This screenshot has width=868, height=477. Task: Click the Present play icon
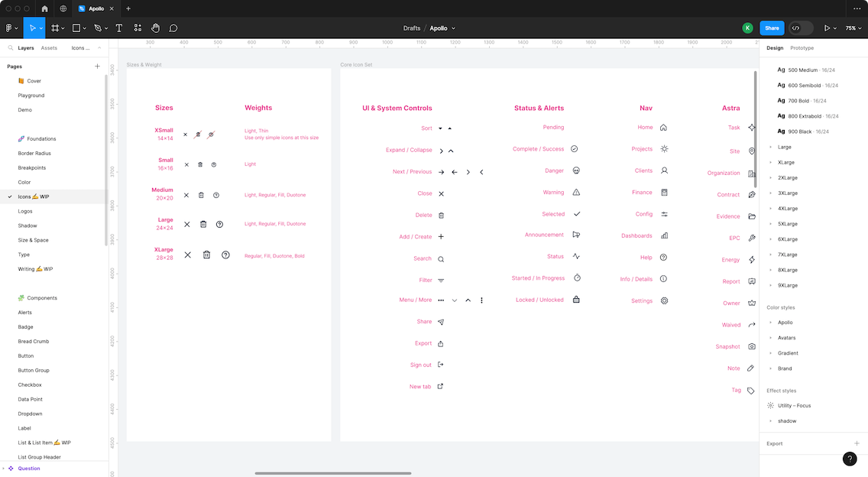point(826,28)
